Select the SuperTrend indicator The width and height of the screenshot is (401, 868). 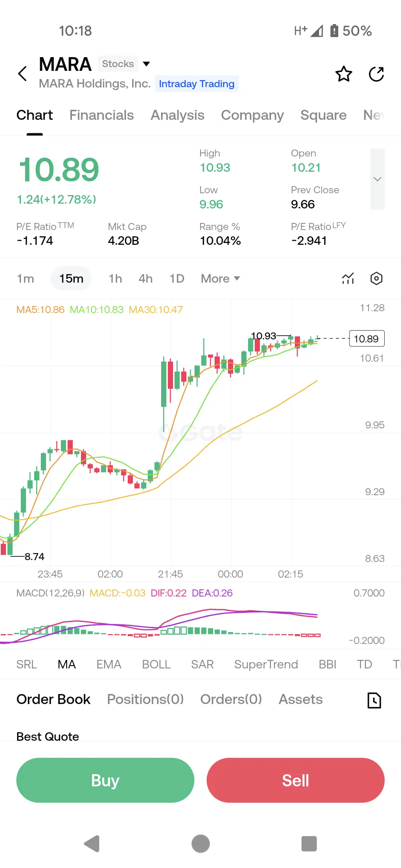pyautogui.click(x=266, y=664)
